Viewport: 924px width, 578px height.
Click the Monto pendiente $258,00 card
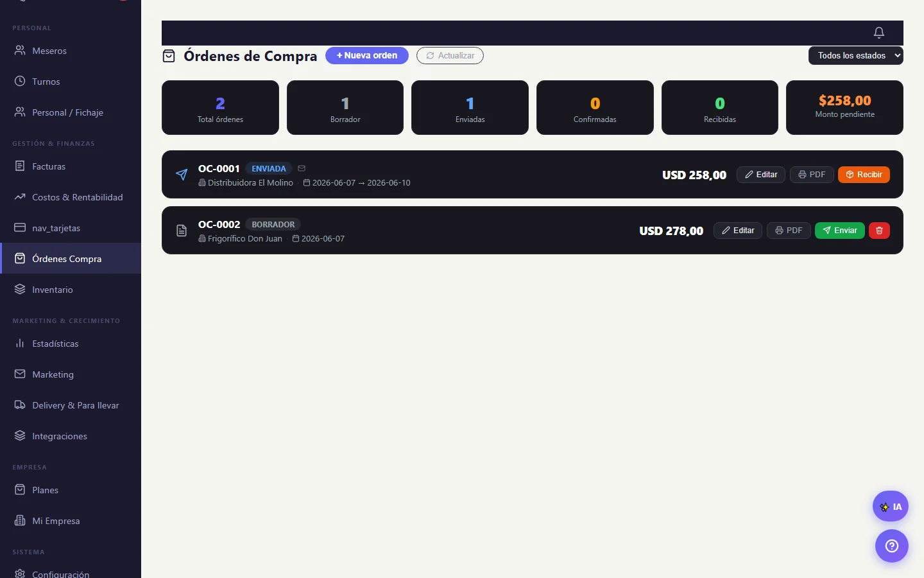pyautogui.click(x=844, y=107)
